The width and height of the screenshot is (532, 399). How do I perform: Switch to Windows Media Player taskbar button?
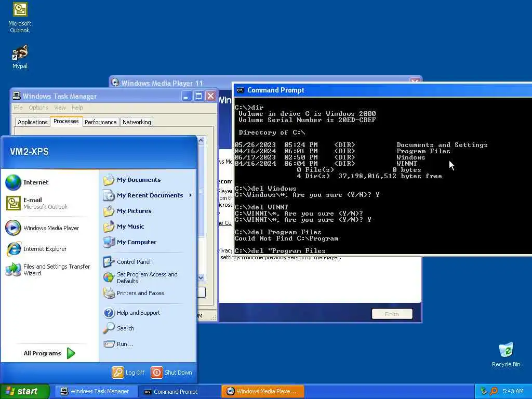[x=262, y=391]
